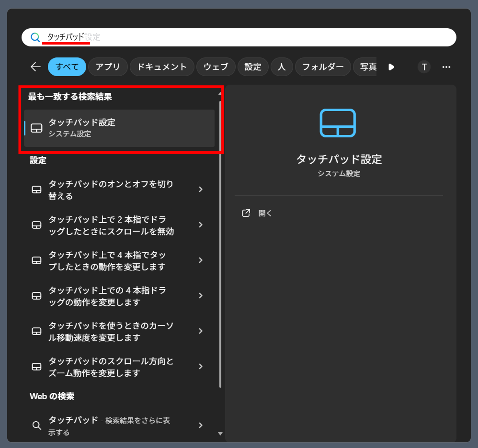Open the T user account icon

point(424,67)
